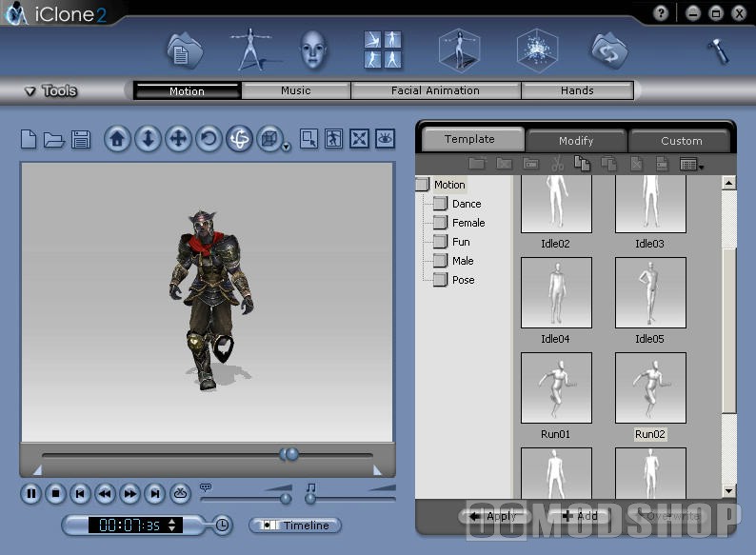This screenshot has width=756, height=555.
Task: Open the particle effects cube icon
Action: pos(537,50)
